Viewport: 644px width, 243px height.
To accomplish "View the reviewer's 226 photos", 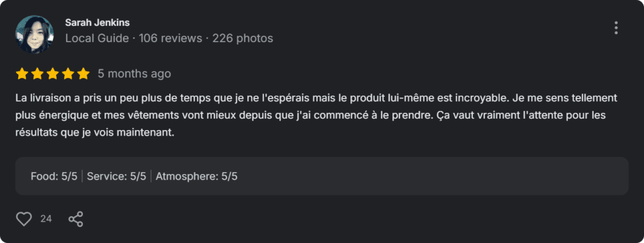I will (x=243, y=38).
